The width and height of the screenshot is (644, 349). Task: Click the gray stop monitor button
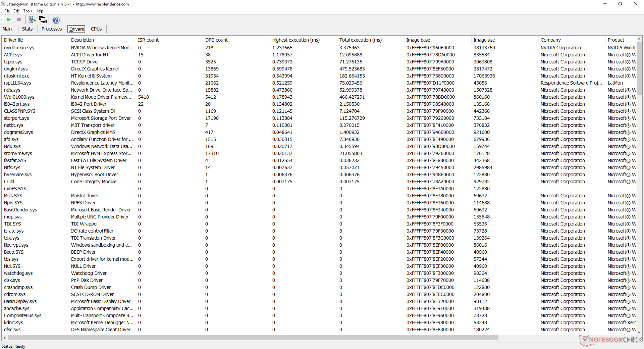(19, 20)
